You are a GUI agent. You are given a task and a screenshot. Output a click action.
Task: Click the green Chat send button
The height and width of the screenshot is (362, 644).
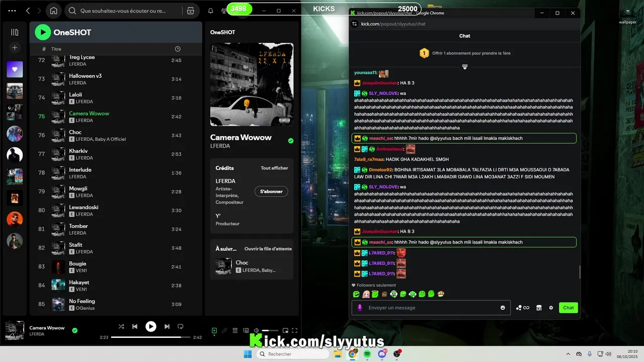[569, 308]
